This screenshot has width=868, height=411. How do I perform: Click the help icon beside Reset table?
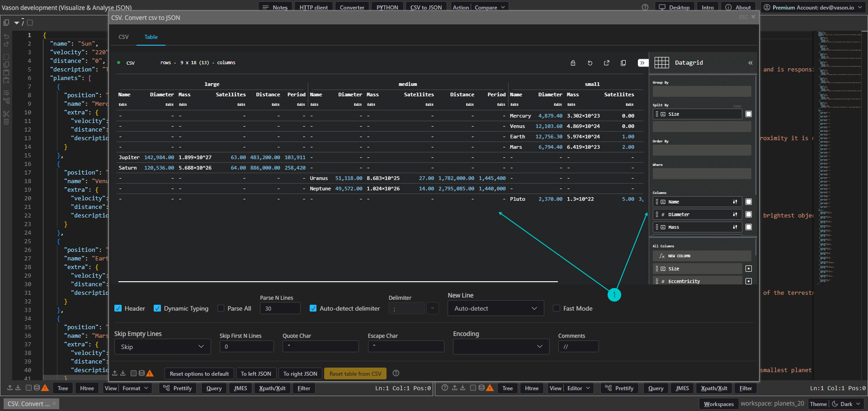tap(396, 373)
